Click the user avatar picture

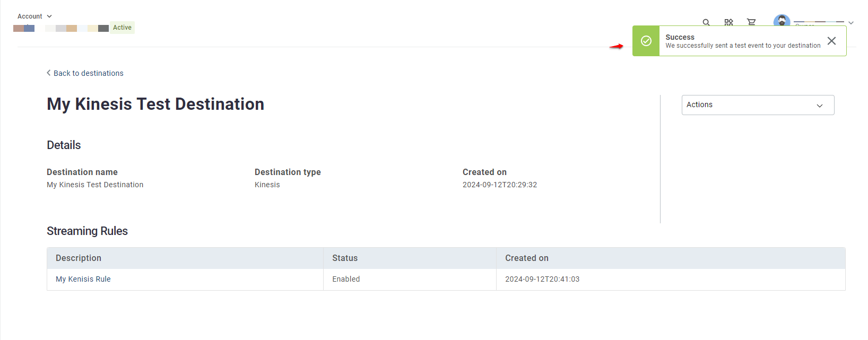[782, 20]
